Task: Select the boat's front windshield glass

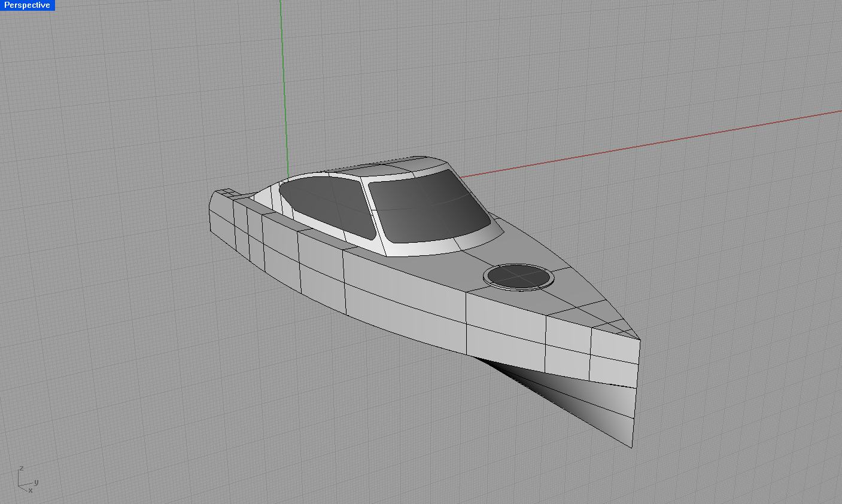Action: [x=429, y=206]
